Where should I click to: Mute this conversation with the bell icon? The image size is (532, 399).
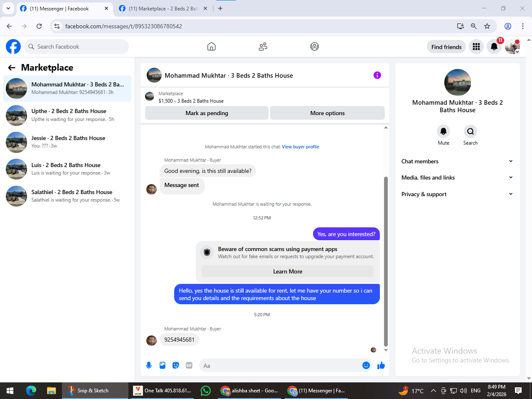pyautogui.click(x=443, y=131)
